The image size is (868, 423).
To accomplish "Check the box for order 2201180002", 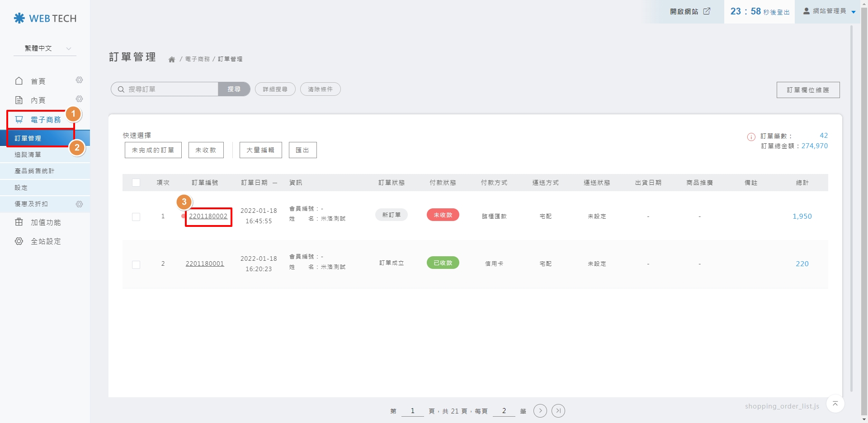I will click(136, 217).
